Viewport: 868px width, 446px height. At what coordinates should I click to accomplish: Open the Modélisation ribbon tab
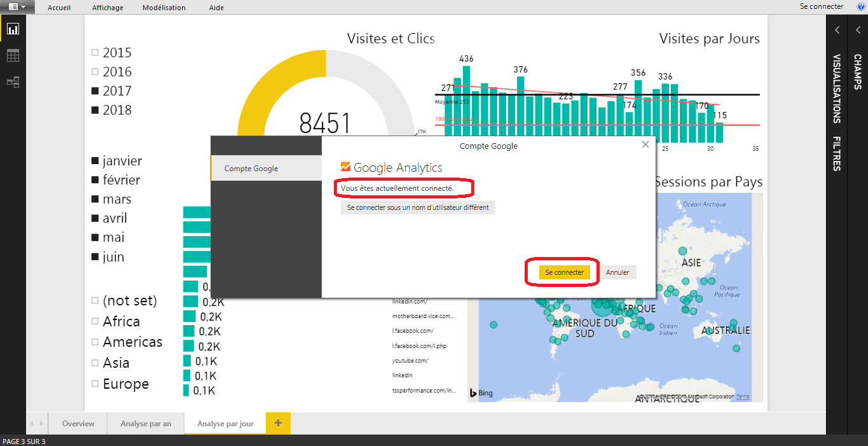[164, 8]
